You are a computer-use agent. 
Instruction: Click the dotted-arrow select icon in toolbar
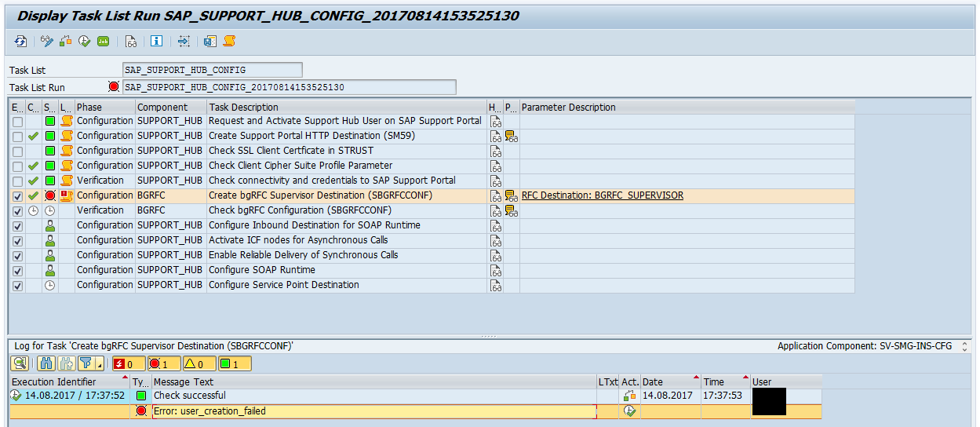(184, 41)
